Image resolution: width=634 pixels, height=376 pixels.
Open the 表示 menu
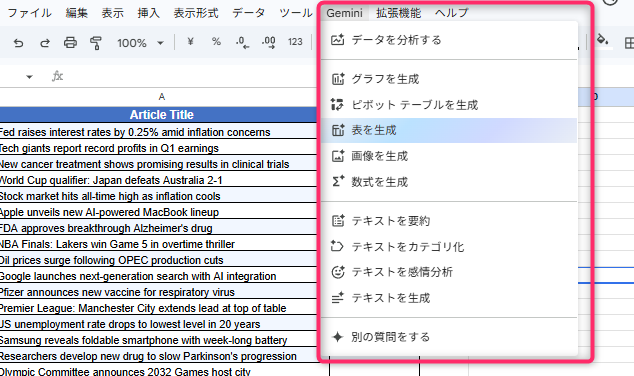pos(112,13)
